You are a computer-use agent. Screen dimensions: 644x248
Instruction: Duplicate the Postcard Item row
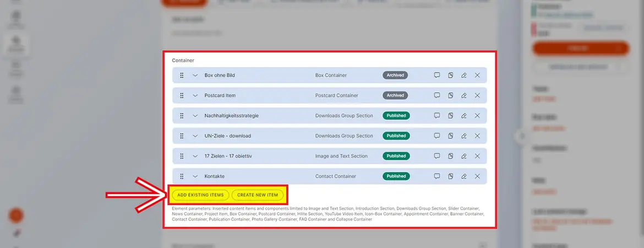tap(450, 95)
